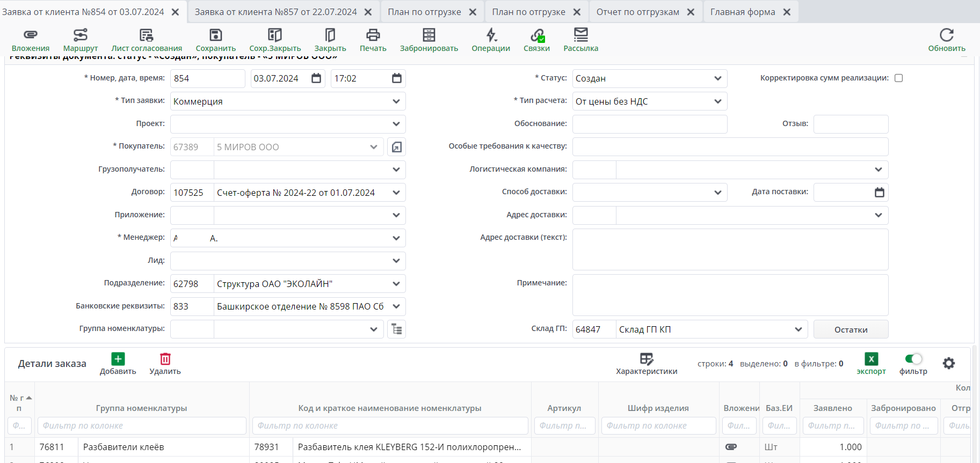Open Лист согласования approval sheet

[146, 35]
